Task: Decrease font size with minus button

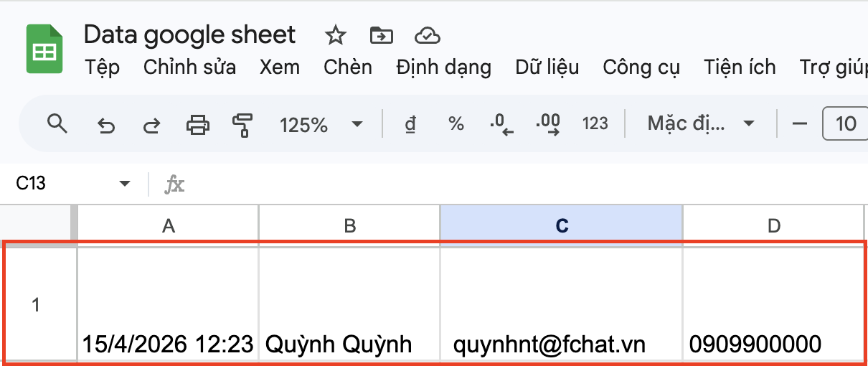Action: point(799,124)
